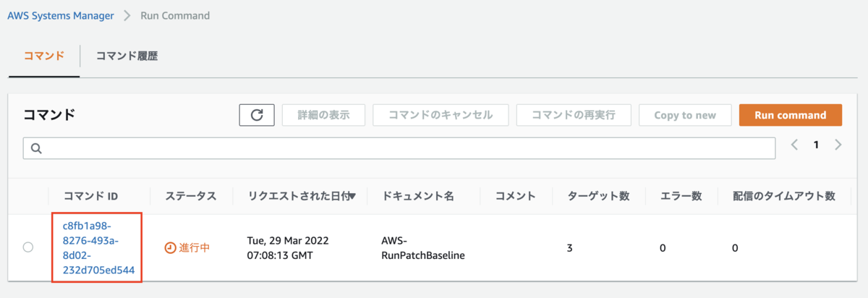This screenshot has height=298, width=868.
Task: Open command ID c8fb1a98 link
Action: [x=98, y=248]
